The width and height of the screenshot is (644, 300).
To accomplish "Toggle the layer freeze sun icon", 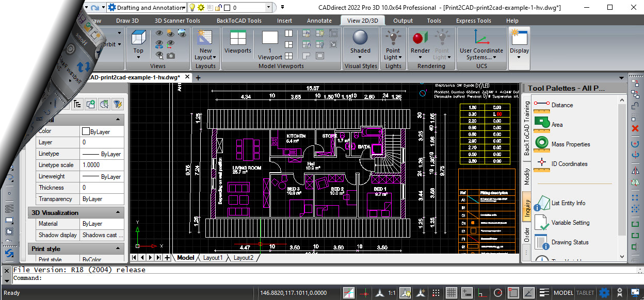I will pyautogui.click(x=201, y=8).
